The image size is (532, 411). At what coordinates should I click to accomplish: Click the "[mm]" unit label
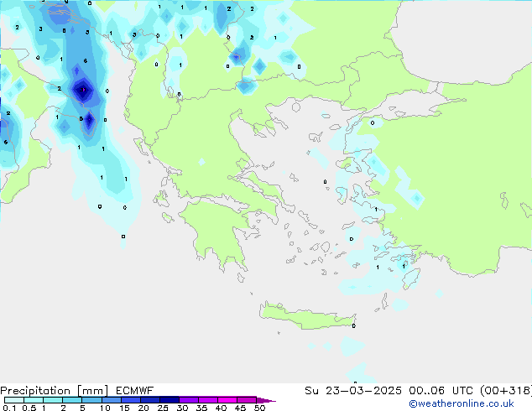point(92,391)
